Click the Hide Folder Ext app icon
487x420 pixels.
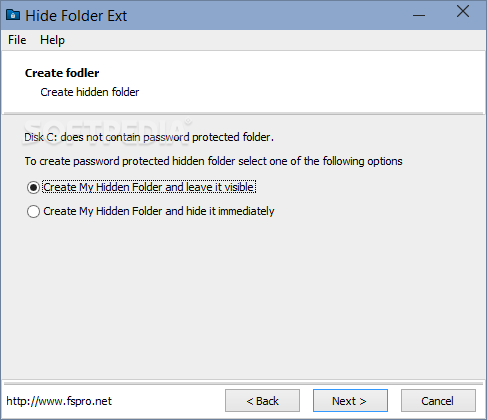pos(13,15)
